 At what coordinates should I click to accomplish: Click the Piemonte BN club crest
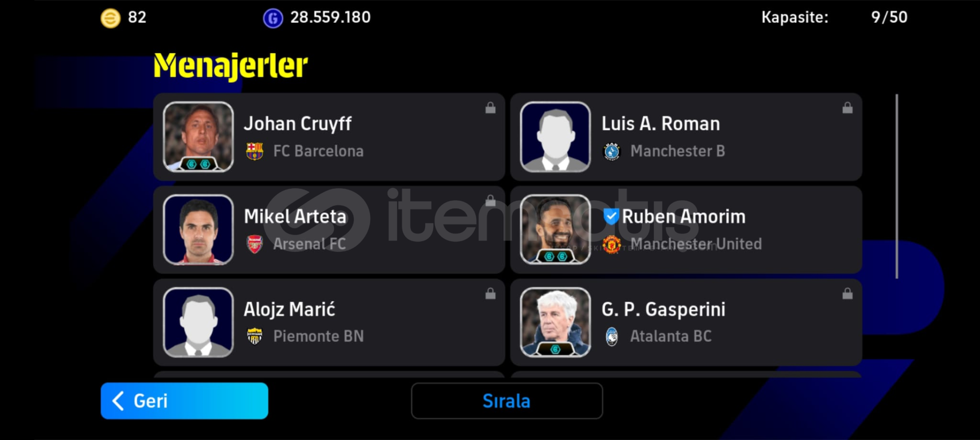pos(254,337)
